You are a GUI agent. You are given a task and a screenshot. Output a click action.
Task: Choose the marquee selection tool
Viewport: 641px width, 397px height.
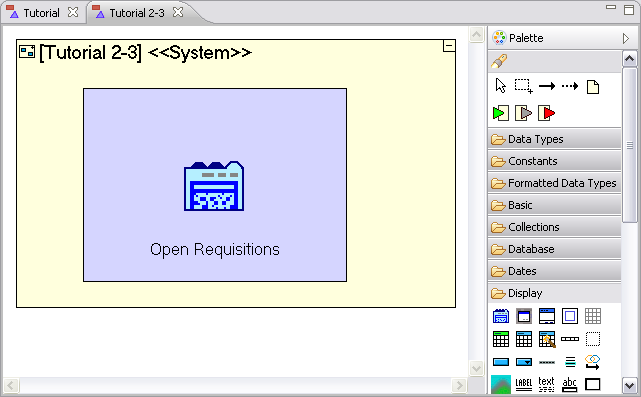524,86
